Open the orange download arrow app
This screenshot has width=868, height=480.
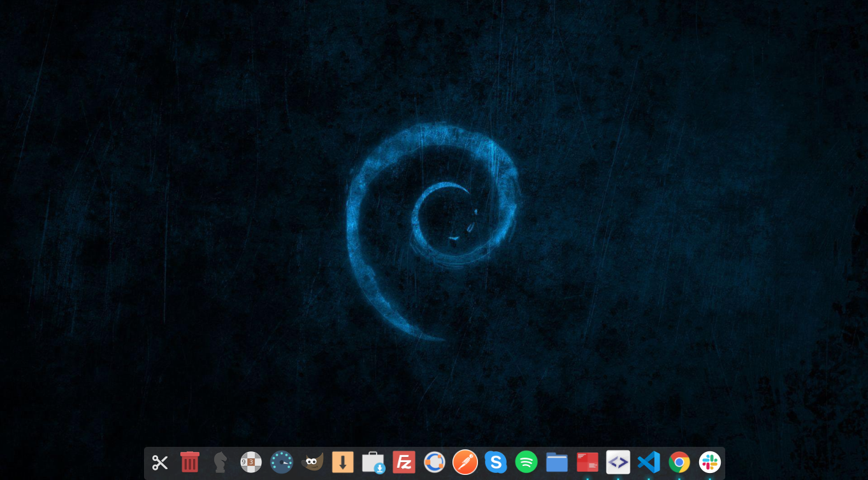343,462
